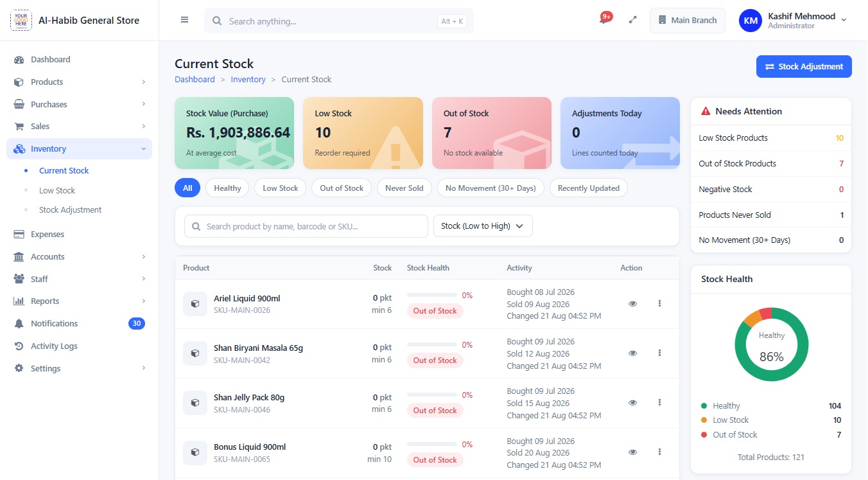Click the product box icon of Bonus Liquid
The width and height of the screenshot is (868, 480).
(195, 452)
